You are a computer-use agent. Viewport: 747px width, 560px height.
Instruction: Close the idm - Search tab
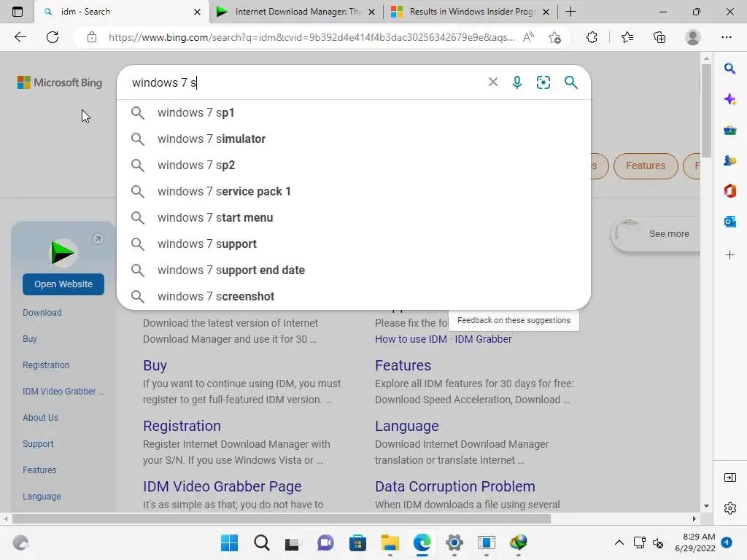197,12
